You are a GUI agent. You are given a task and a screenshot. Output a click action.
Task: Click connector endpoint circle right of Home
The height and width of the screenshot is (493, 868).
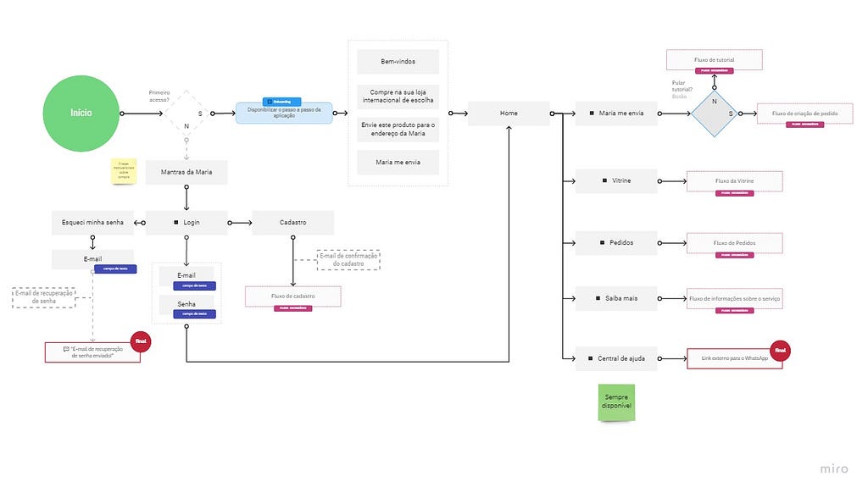(552, 114)
